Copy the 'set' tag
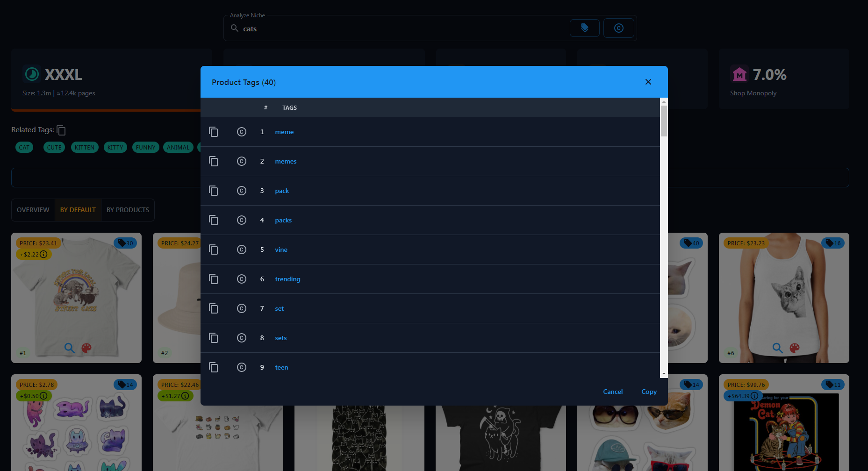The image size is (868, 471). click(214, 308)
